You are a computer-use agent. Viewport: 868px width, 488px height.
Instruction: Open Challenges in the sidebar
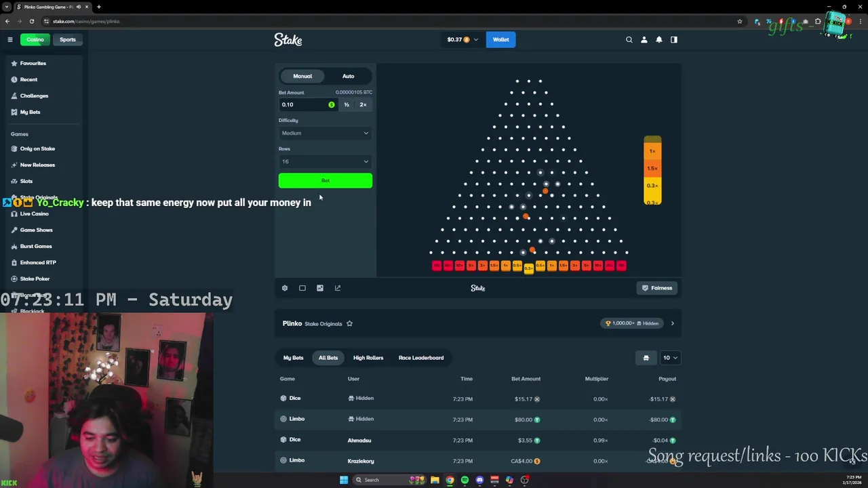pos(34,96)
